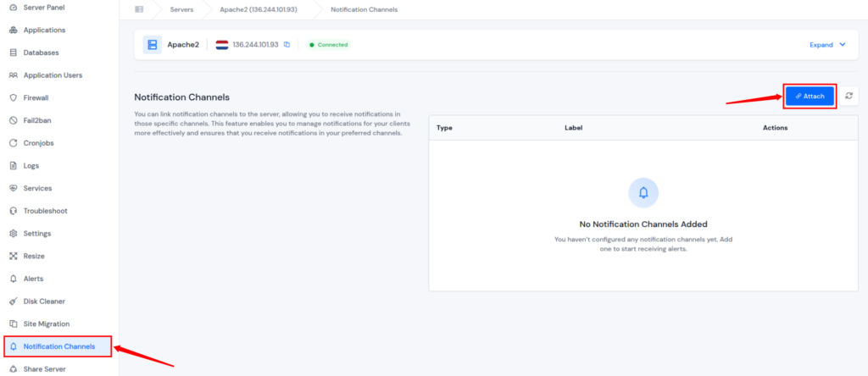This screenshot has height=376, width=868.
Task: Click the Netherlands flag icon
Action: click(x=222, y=45)
